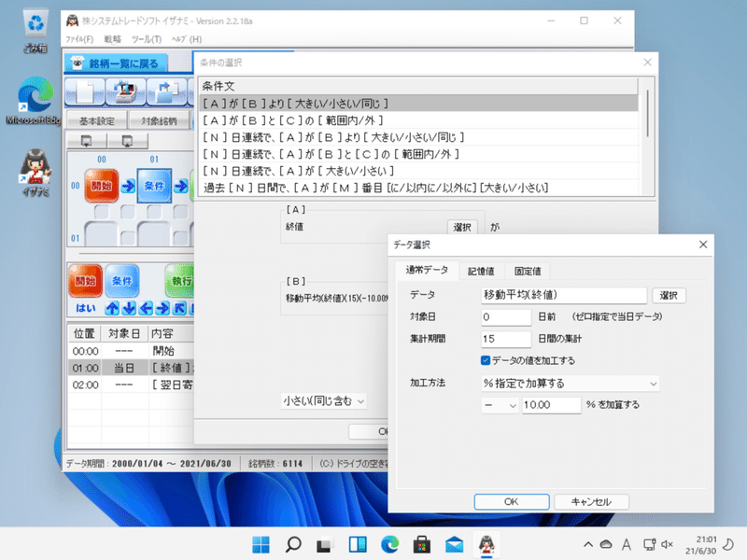Click the 位置 column header

point(84,333)
